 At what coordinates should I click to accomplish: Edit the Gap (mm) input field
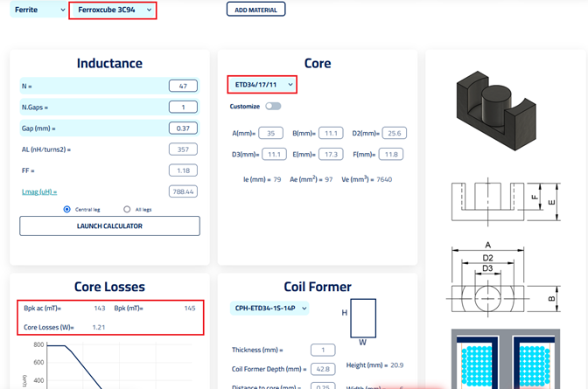click(x=183, y=129)
